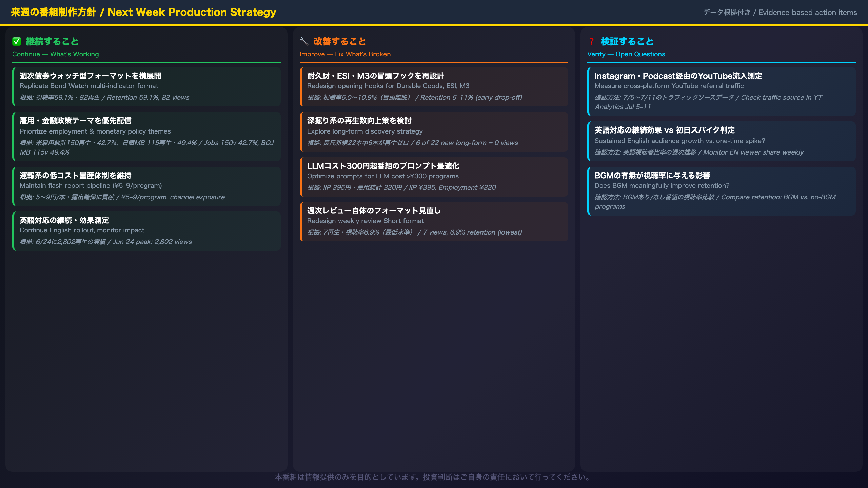868x488 pixels.
Task: Click 'Redesign opening hooks for Durable Goods' text
Action: pyautogui.click(x=388, y=86)
